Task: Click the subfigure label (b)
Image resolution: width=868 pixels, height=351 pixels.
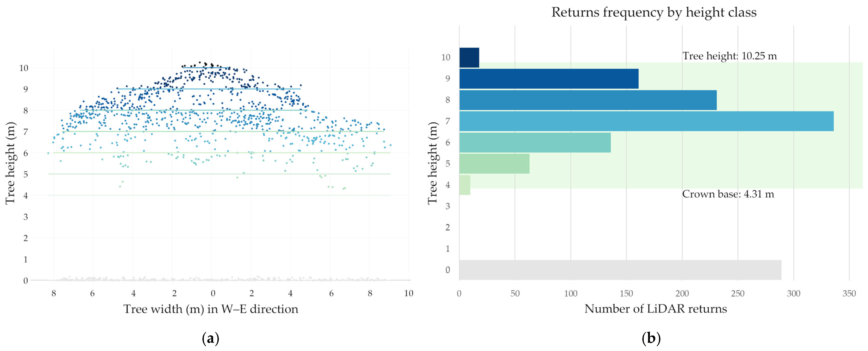Action: 651,338
